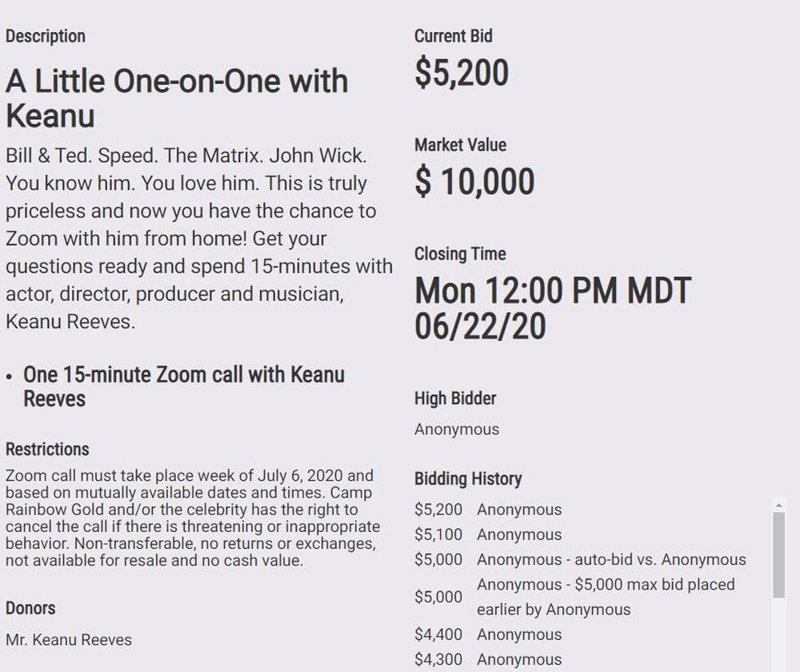Click the Bidding History scrollbar thumb
Image resolution: width=800 pixels, height=672 pixels.
778,554
